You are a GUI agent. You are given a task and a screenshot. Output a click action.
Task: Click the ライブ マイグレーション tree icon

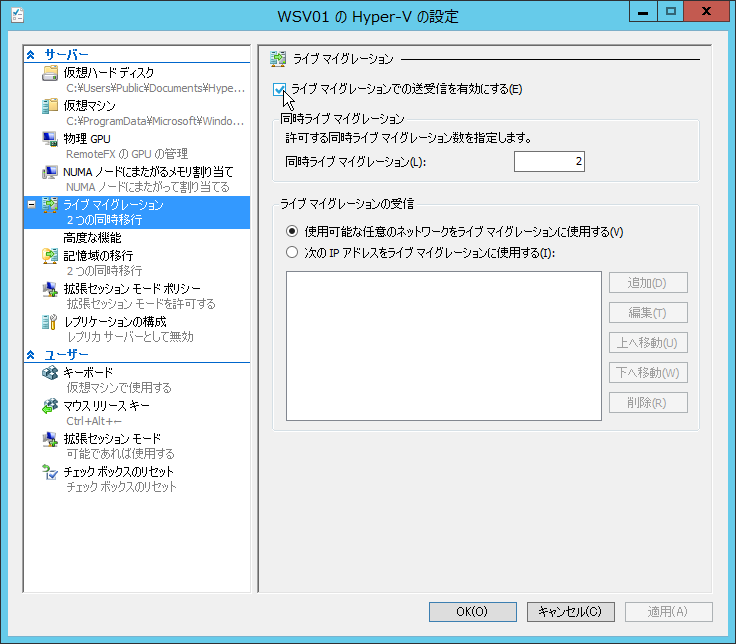(x=50, y=205)
